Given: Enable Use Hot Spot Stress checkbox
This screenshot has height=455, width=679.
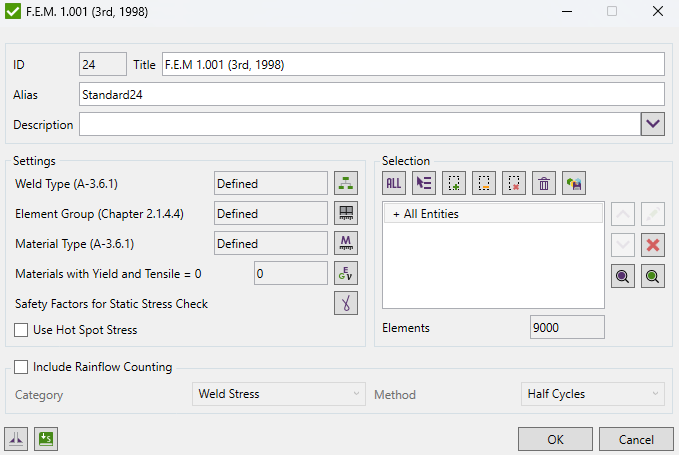Looking at the screenshot, I should click(22, 330).
